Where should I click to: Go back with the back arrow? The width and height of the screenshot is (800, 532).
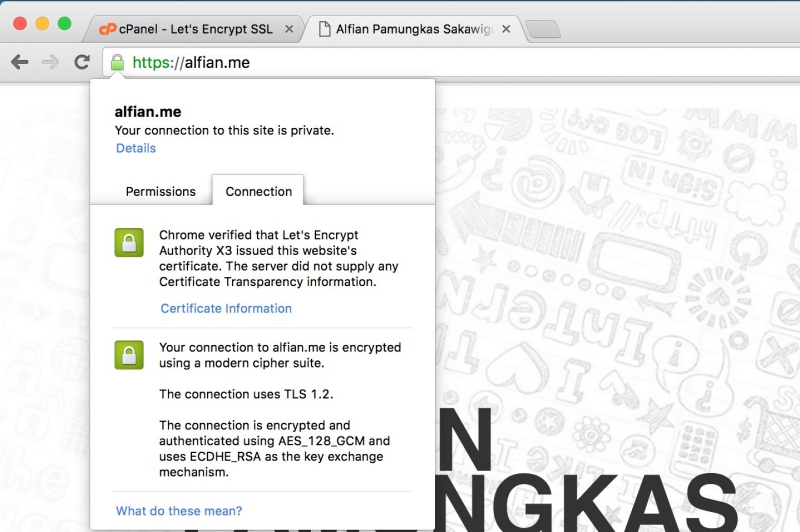[x=19, y=62]
